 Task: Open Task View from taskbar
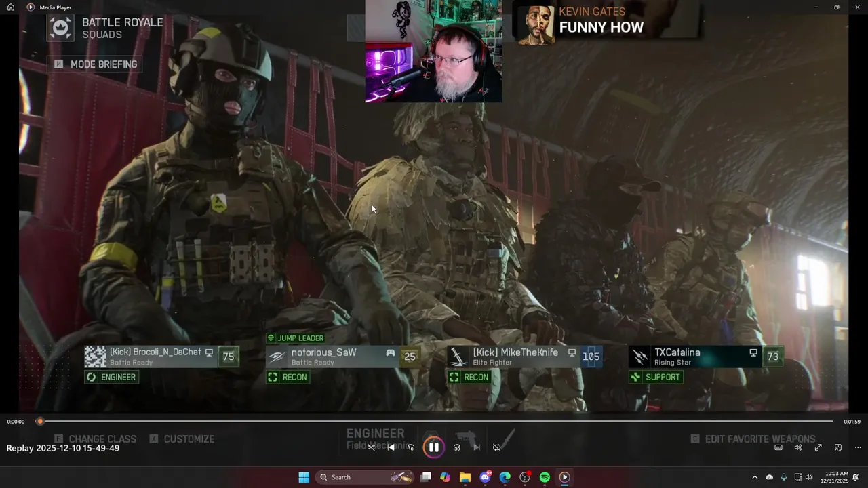point(425,477)
